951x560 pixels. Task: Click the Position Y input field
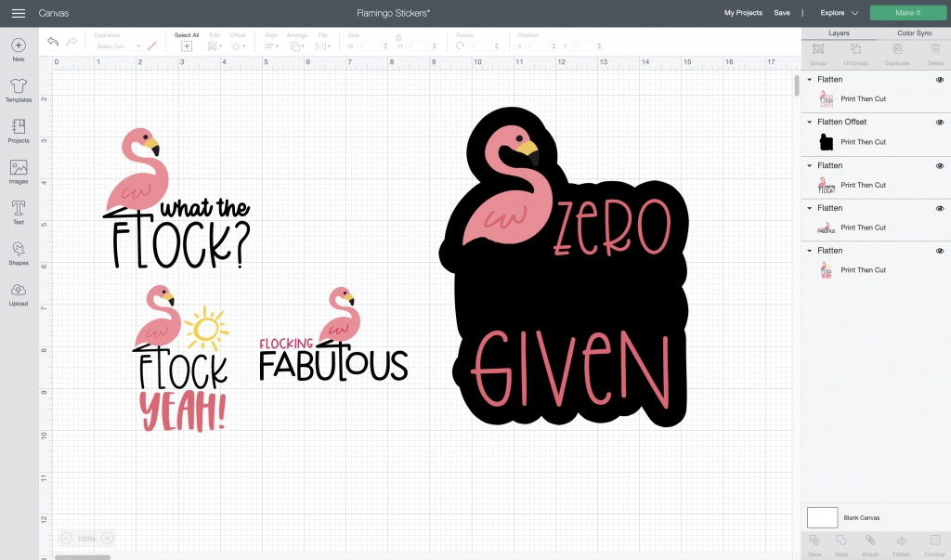[587, 46]
